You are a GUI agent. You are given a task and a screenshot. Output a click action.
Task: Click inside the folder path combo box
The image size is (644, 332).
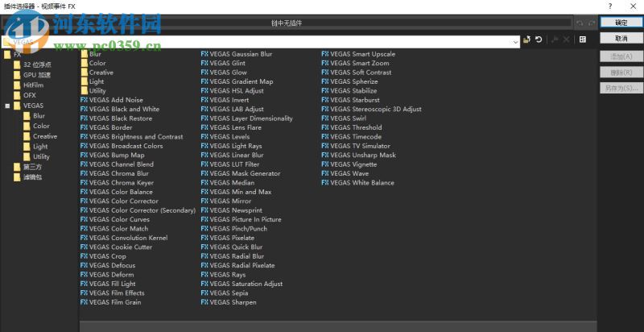[260, 42]
